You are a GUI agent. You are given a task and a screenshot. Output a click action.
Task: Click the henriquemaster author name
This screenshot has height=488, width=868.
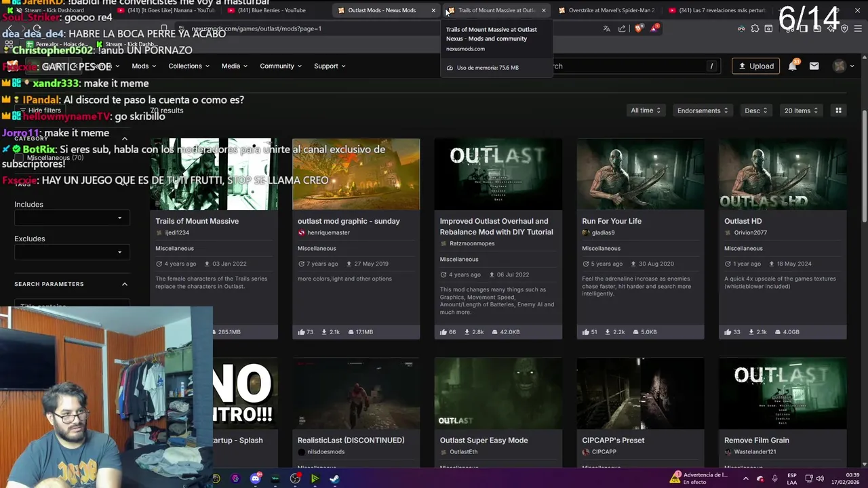click(328, 232)
